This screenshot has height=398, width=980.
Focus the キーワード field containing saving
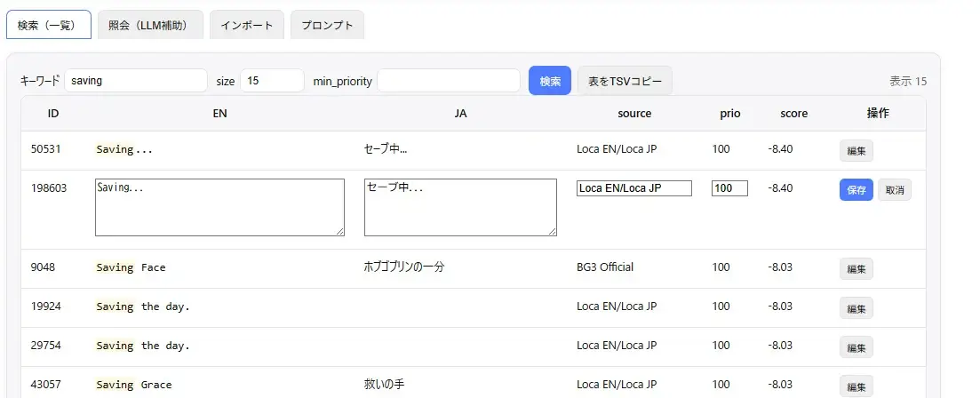(136, 81)
